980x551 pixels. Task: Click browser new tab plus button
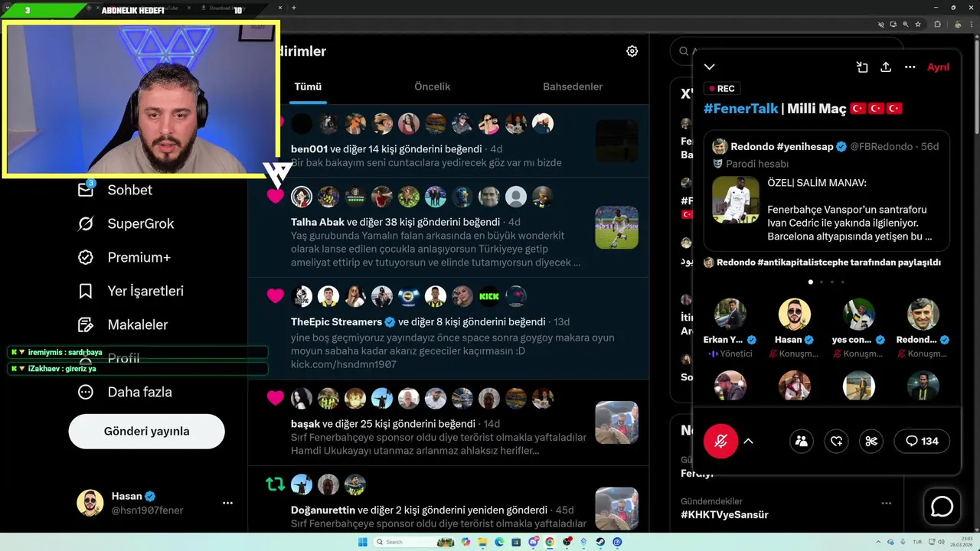click(293, 8)
